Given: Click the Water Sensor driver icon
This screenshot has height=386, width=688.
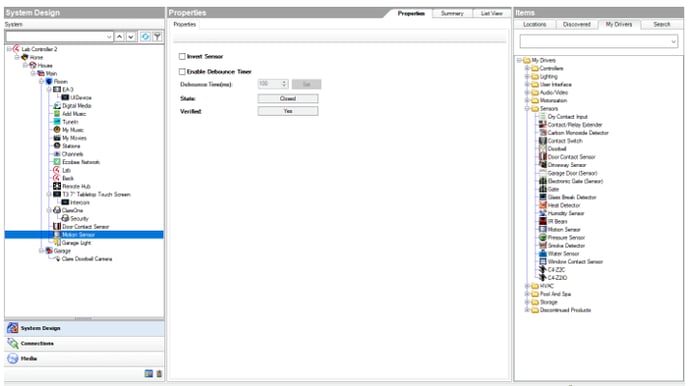Looking at the screenshot, I should 543,253.
